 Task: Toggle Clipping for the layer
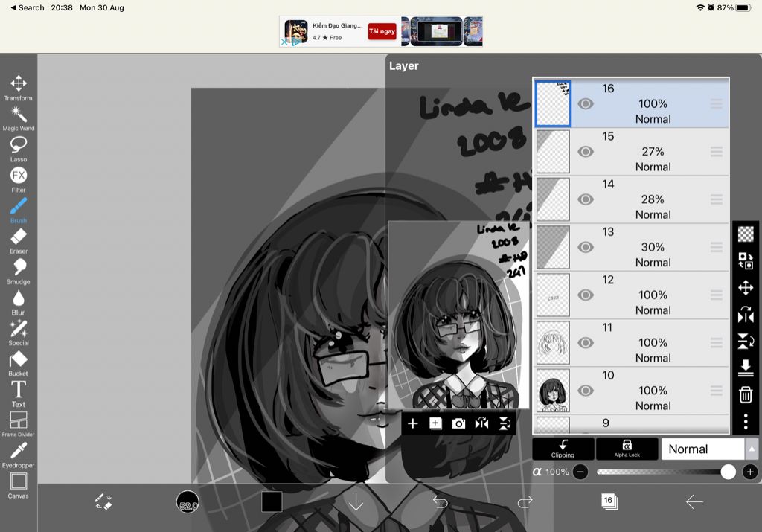click(563, 449)
